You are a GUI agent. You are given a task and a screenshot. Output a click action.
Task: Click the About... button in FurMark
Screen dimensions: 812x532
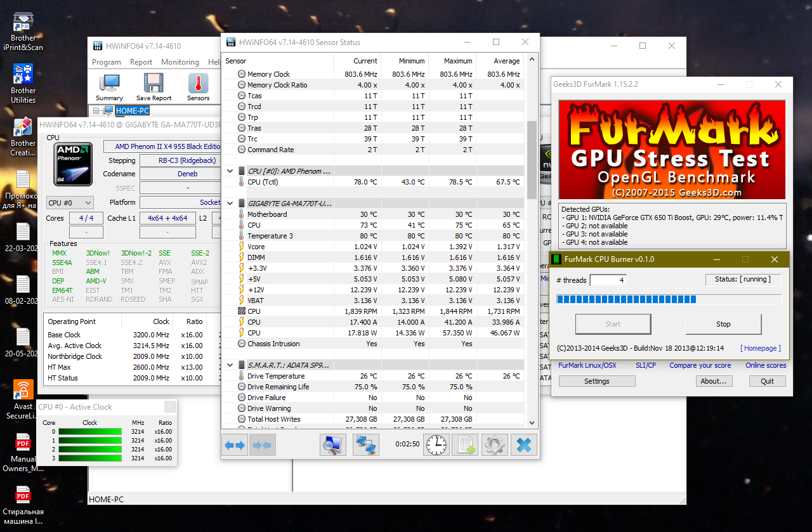(713, 381)
